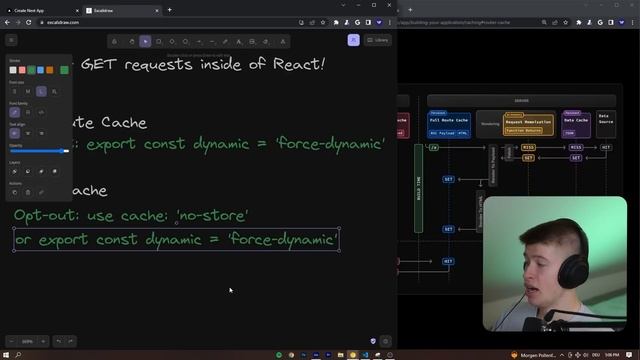Pick the blue stroke color swatch
640x360 pixels.
coord(40,70)
